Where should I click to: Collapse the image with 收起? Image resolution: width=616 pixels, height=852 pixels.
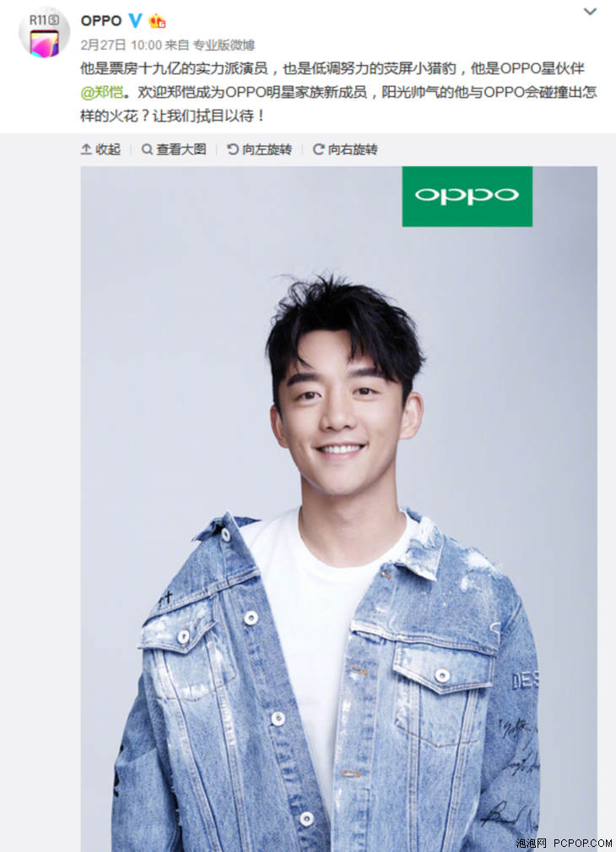click(100, 149)
